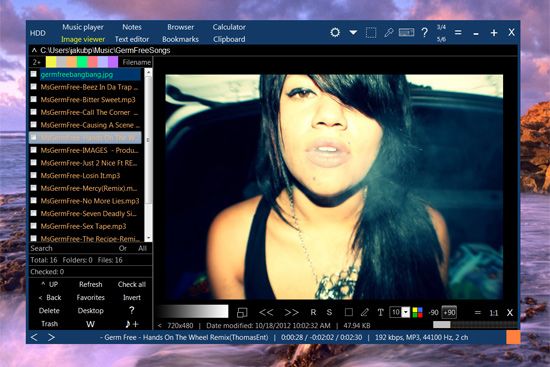Activate the dashed rectangle selection icon
This screenshot has height=367, width=550.
(x=371, y=33)
